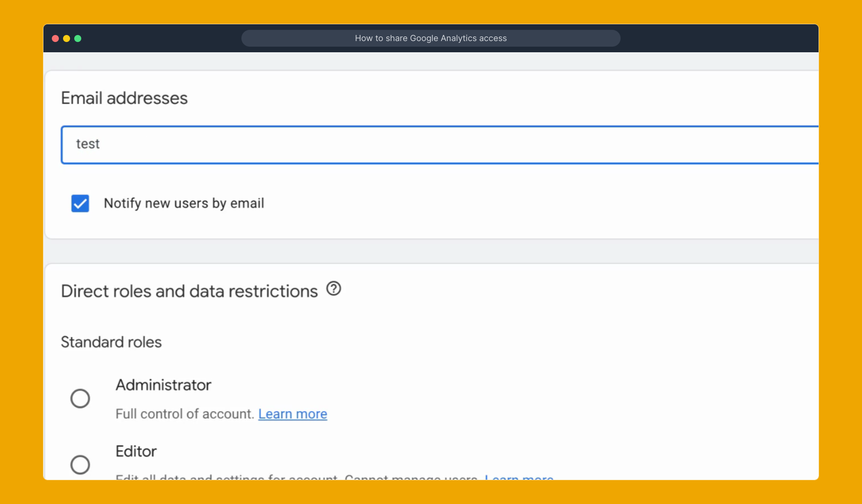Disable the Notify new users by email checkbox
862x504 pixels.
click(x=80, y=203)
